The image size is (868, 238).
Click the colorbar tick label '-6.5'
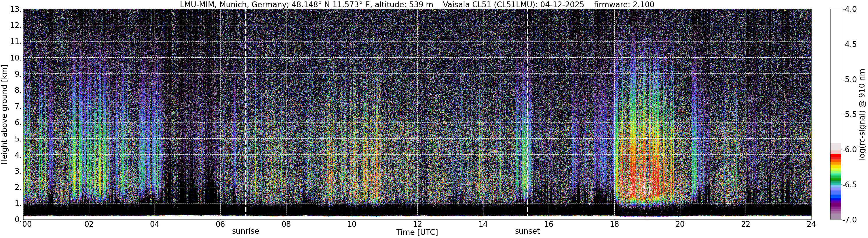[850, 185]
